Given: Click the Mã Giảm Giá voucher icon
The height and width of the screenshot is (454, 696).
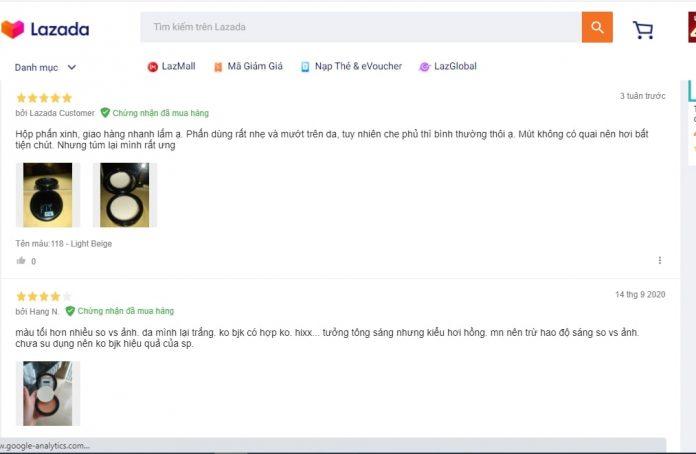Looking at the screenshot, I should (x=218, y=67).
